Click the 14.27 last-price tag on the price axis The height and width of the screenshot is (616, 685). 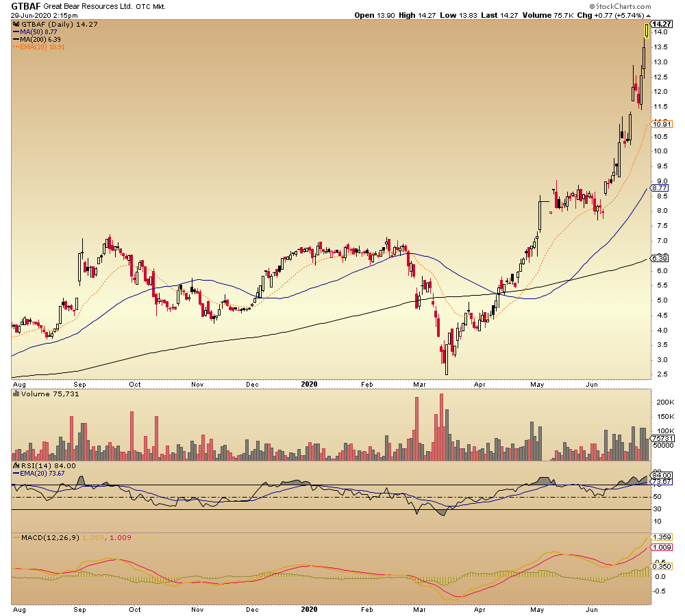(x=662, y=24)
